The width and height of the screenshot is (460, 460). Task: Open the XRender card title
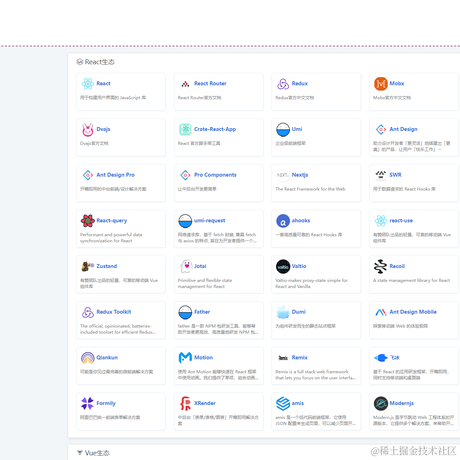tap(205, 403)
